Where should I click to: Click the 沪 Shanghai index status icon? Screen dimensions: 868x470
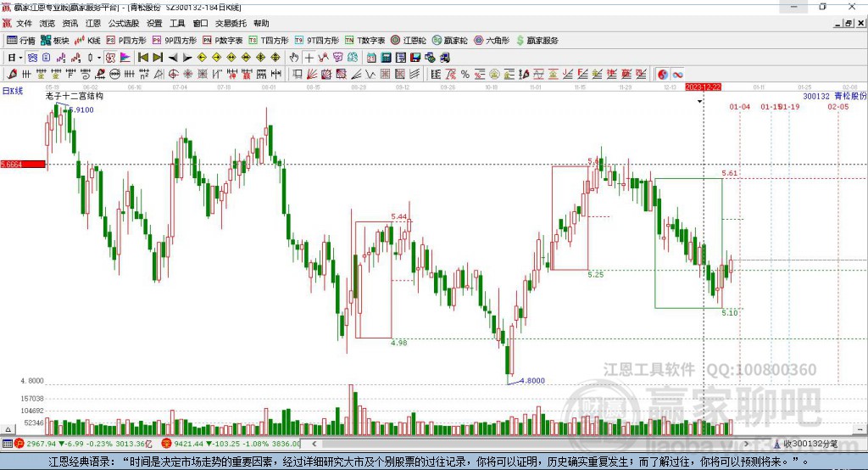coord(19,444)
